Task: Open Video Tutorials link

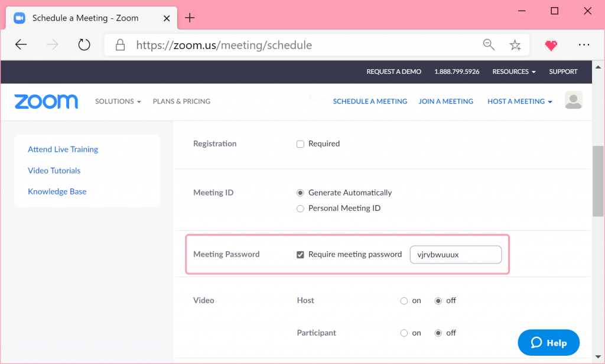Action: [54, 171]
